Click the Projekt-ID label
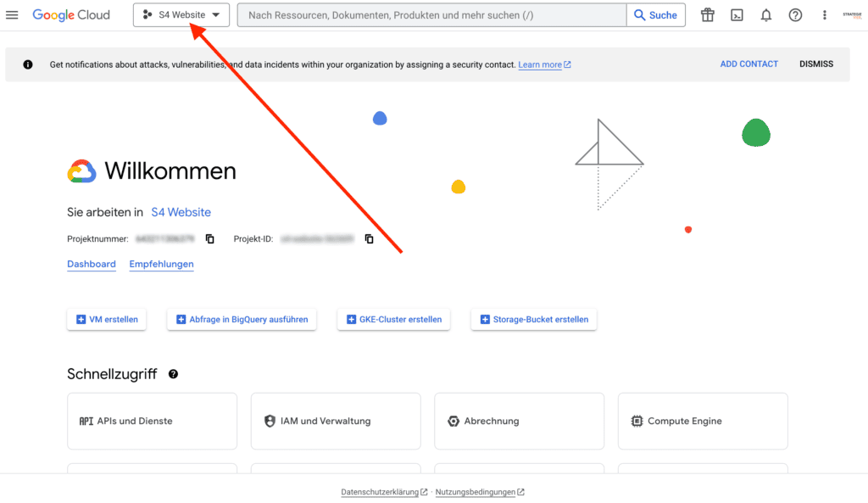 253,238
